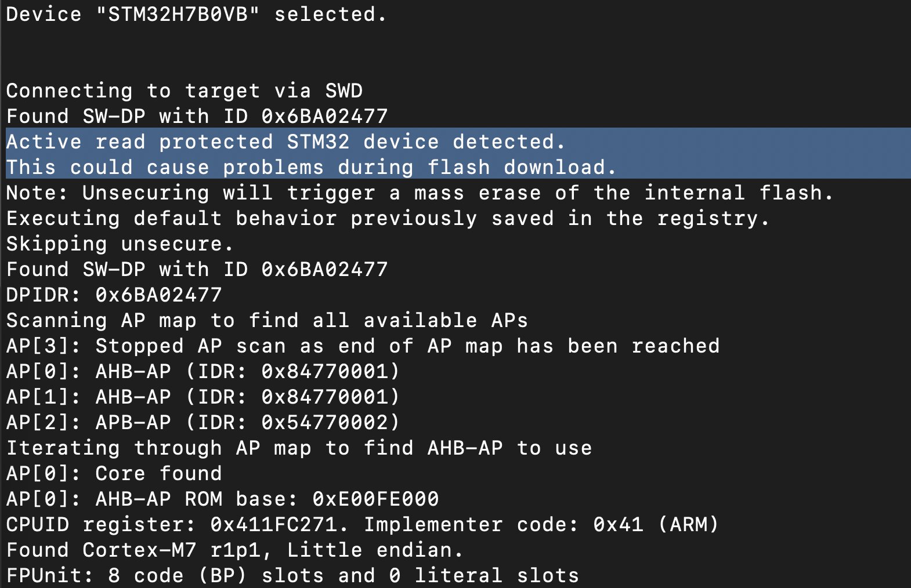The width and height of the screenshot is (911, 588).
Task: Click the 'Found Cortex-M7 r1p1' line
Action: tap(234, 550)
